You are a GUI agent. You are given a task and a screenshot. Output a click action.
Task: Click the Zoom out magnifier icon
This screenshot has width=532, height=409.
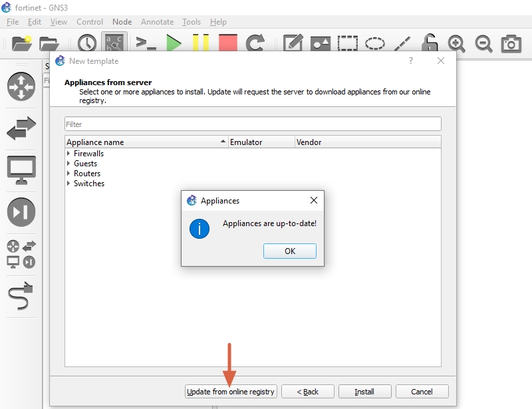pyautogui.click(x=483, y=44)
